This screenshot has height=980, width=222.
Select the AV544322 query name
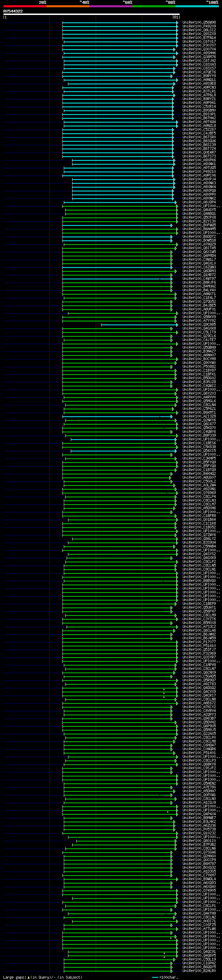13,11
